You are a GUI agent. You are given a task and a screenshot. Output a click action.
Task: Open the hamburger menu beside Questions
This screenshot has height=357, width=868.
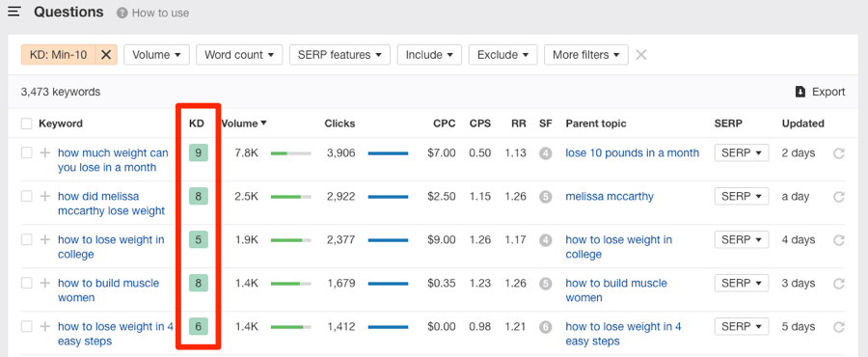pyautogui.click(x=14, y=12)
